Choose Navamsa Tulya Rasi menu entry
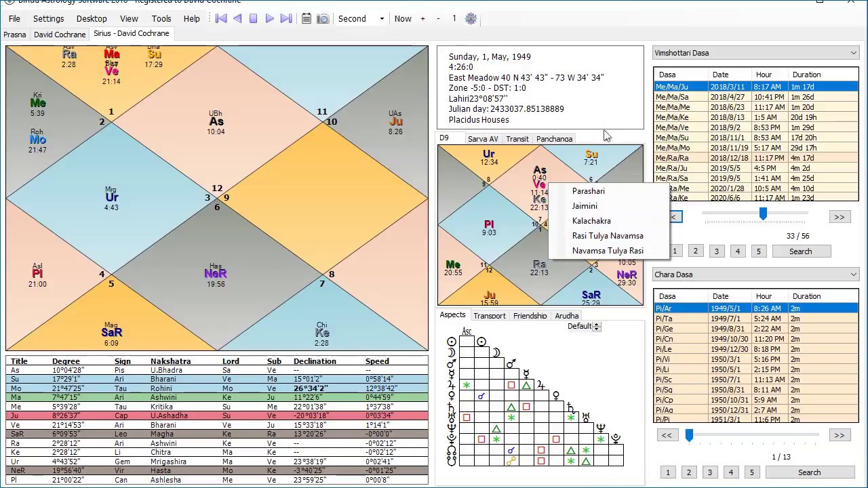Screen dimensions: 868x488 tap(608, 251)
